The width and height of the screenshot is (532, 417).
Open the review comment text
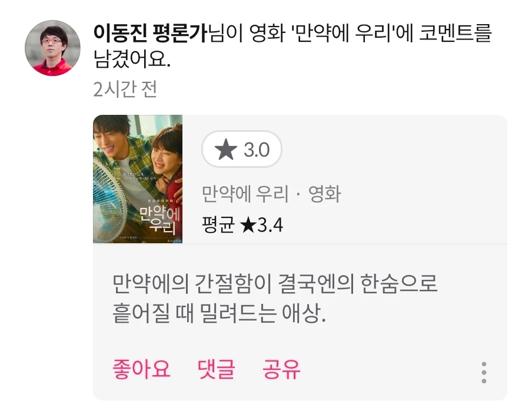tap(275, 298)
